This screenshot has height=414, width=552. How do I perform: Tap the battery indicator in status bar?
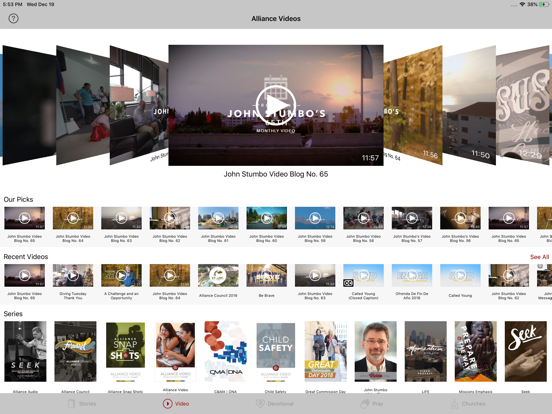pos(544,4)
